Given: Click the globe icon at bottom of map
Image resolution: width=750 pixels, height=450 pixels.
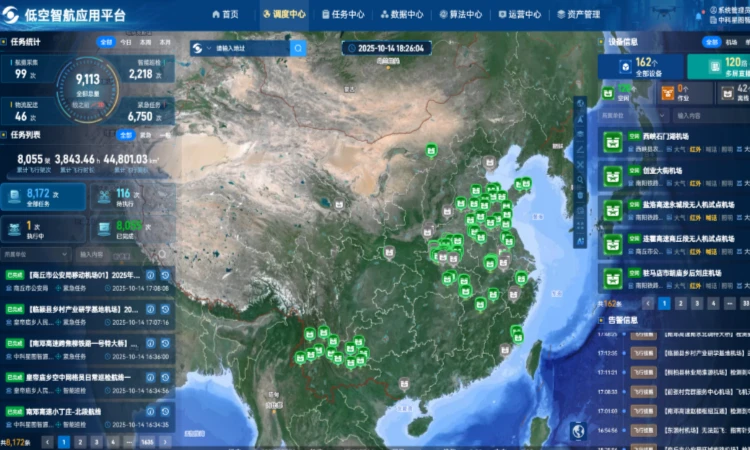Looking at the screenshot, I should click(x=579, y=430).
